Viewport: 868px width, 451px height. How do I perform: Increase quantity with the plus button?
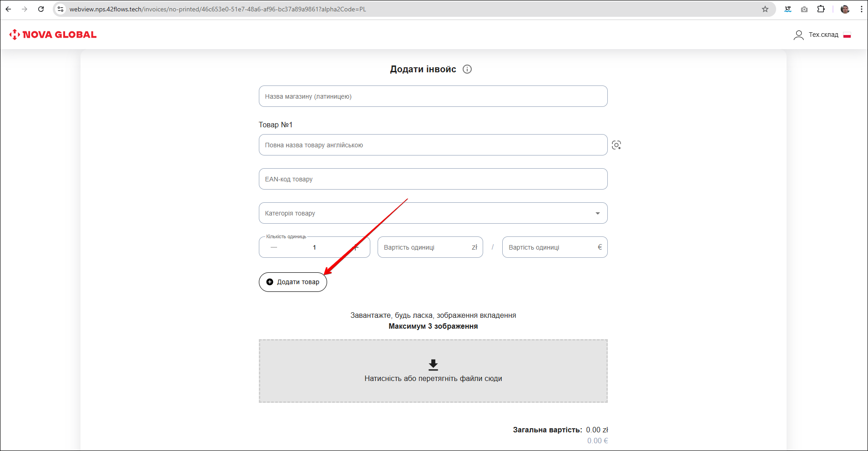(x=356, y=247)
